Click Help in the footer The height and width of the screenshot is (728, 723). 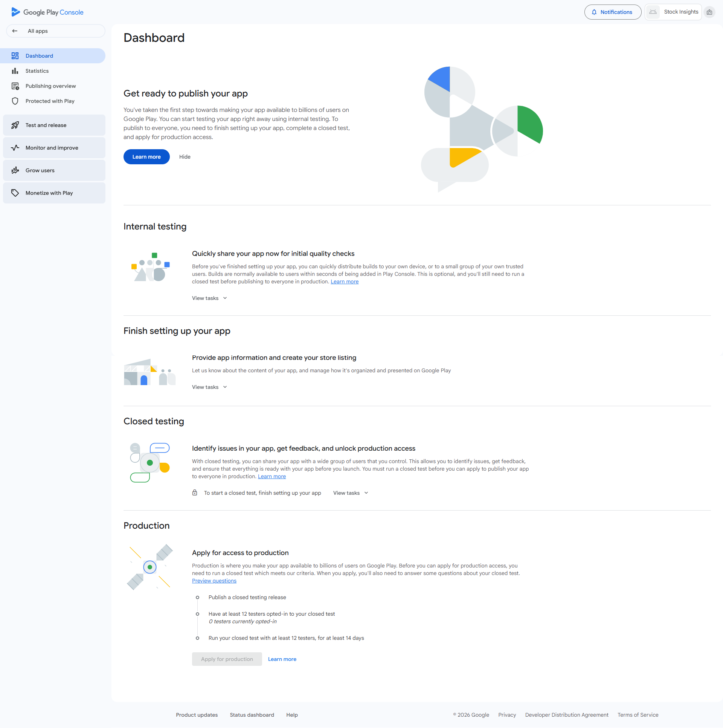292,715
